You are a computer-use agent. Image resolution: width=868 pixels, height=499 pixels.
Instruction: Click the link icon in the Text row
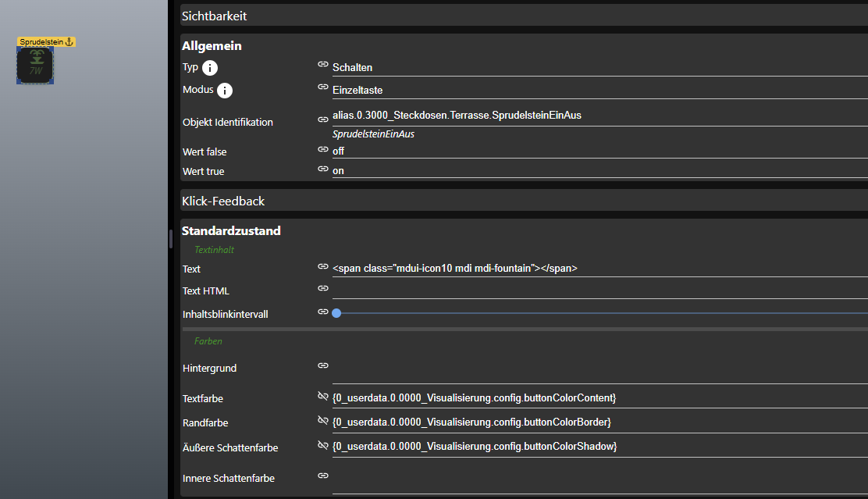click(323, 266)
